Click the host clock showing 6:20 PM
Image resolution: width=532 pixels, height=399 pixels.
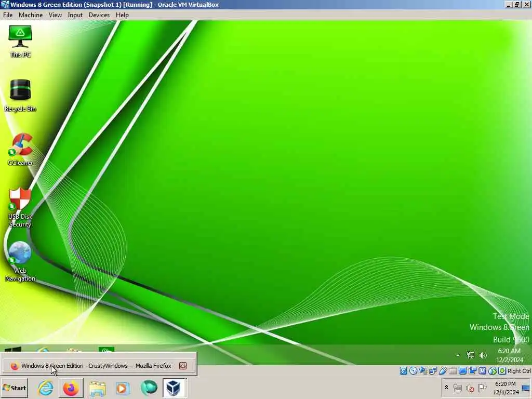(506, 388)
